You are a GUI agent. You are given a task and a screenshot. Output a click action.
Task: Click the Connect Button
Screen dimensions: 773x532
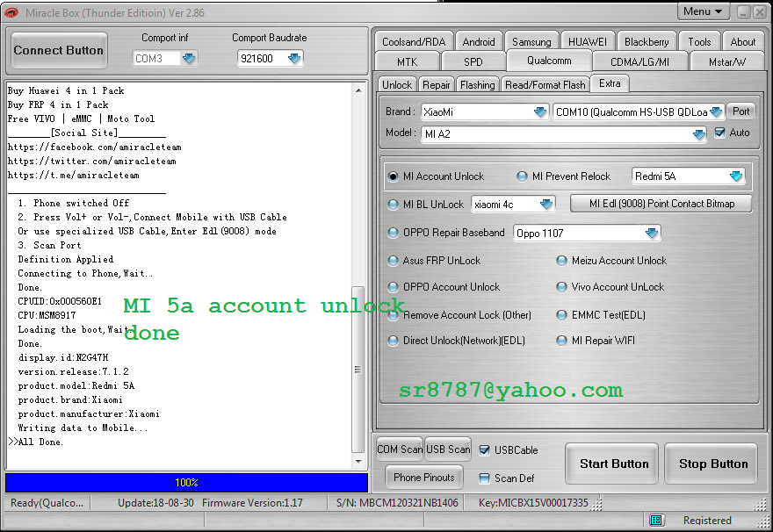point(59,50)
